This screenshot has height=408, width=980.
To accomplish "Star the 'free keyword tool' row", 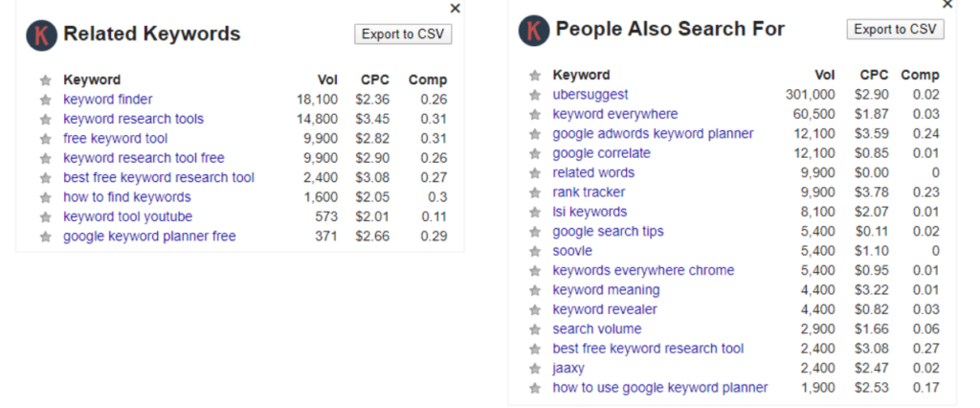I will click(45, 139).
